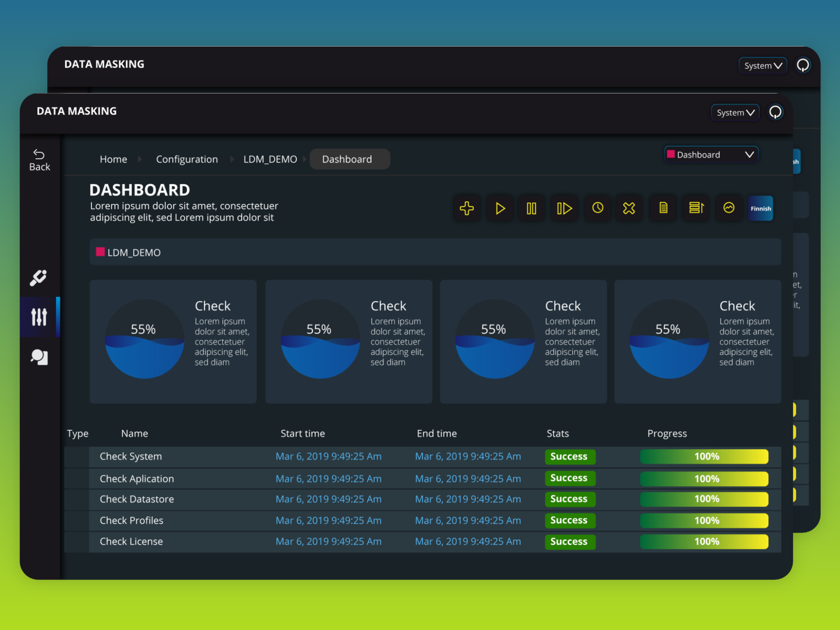This screenshot has width=840, height=630.
Task: Select the sliders configuration sidebar icon
Action: coord(39,317)
